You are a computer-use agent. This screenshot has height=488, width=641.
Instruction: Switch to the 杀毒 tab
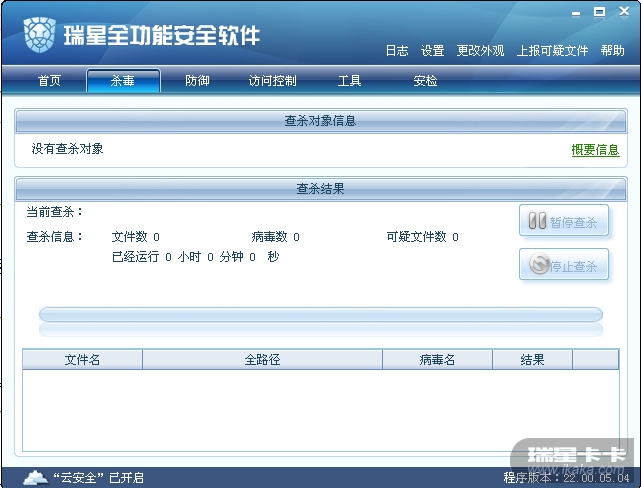[x=123, y=81]
